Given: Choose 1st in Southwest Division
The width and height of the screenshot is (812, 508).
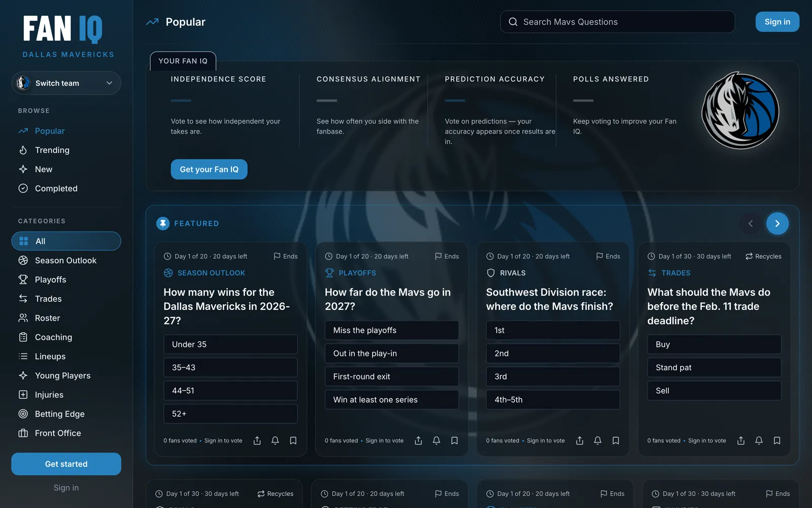Looking at the screenshot, I should (553, 330).
